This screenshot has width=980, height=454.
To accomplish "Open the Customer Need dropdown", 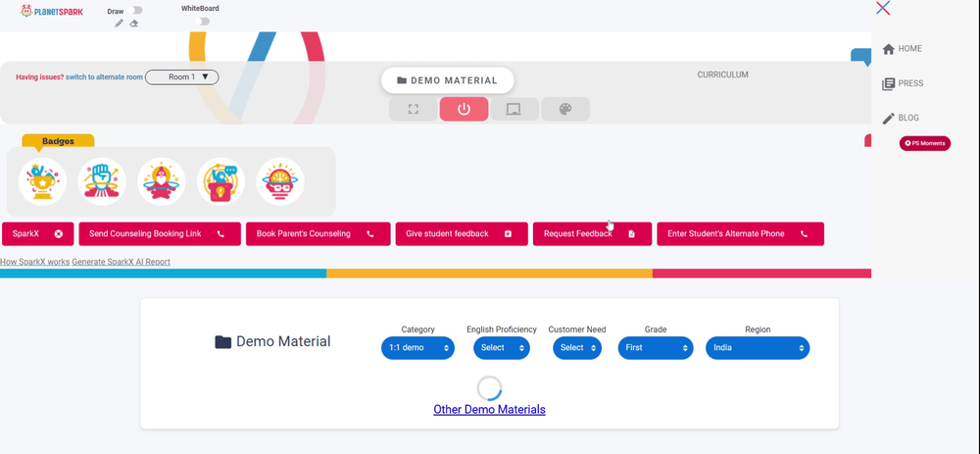I will pyautogui.click(x=577, y=348).
